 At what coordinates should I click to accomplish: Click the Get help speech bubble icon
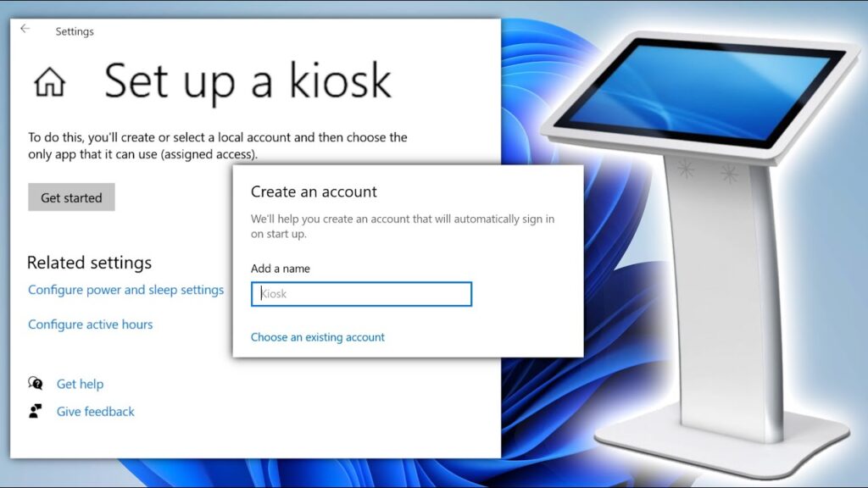pos(35,383)
